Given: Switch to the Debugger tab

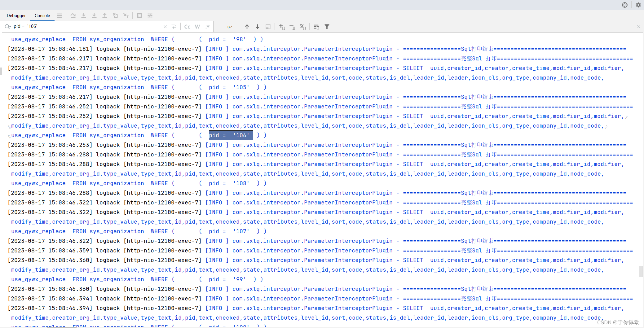Looking at the screenshot, I should click(x=16, y=15).
